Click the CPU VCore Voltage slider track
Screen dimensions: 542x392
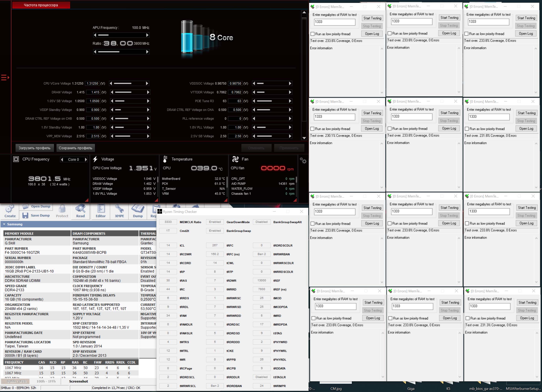point(129,84)
